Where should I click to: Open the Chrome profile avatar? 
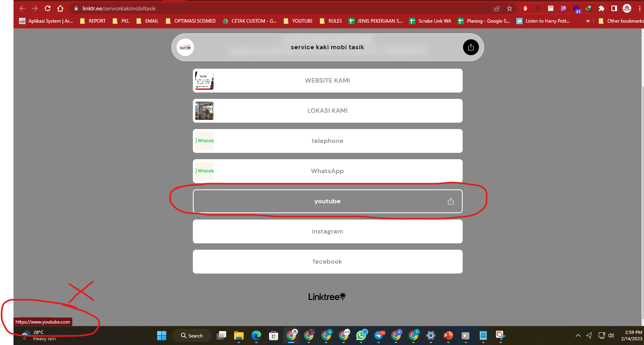[x=627, y=8]
